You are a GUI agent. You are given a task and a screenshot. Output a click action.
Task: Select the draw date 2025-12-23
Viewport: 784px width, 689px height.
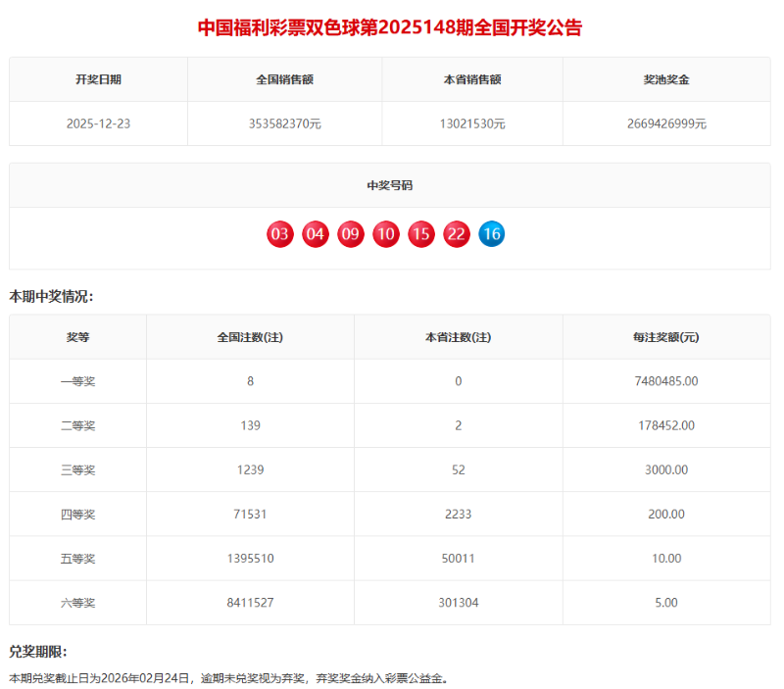[x=99, y=123]
